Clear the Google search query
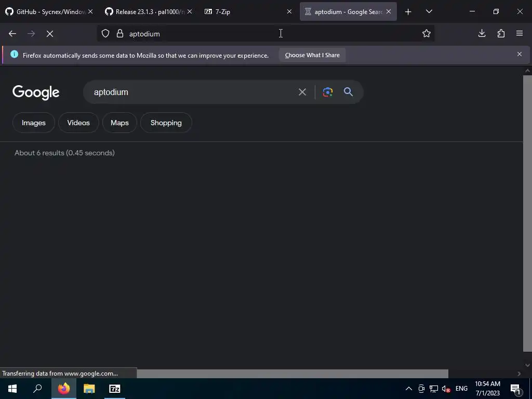Screen dimensions: 532x399 (302, 92)
